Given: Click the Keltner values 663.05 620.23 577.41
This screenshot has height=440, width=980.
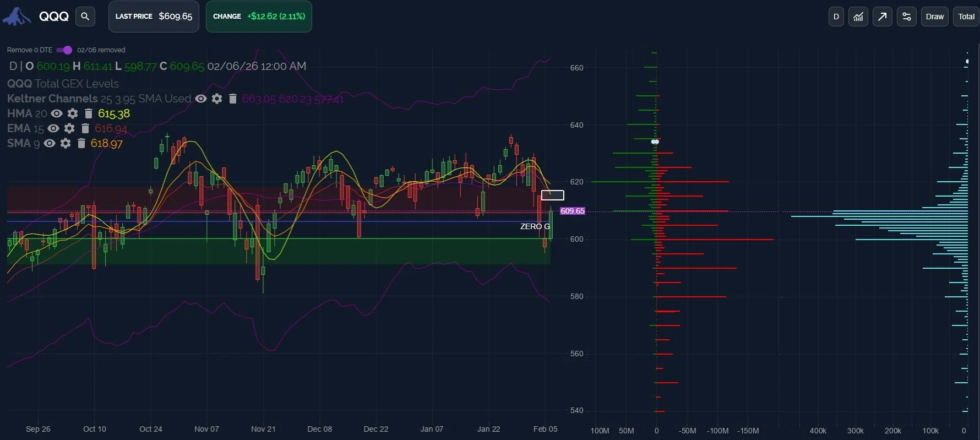Looking at the screenshot, I should click(293, 99).
